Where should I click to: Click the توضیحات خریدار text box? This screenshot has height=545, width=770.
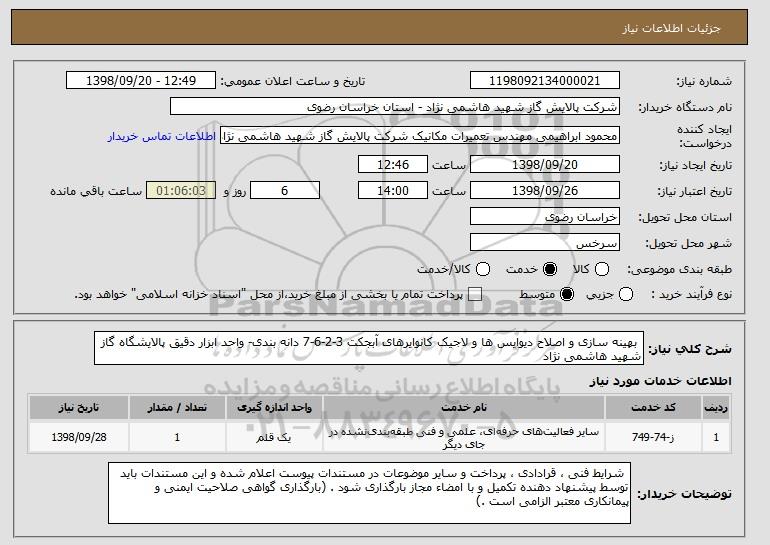369,493
